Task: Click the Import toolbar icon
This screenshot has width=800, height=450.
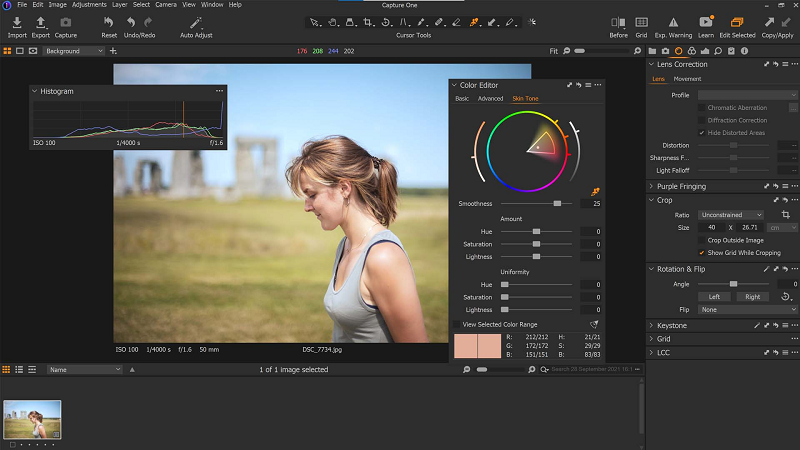Action: click(17, 22)
